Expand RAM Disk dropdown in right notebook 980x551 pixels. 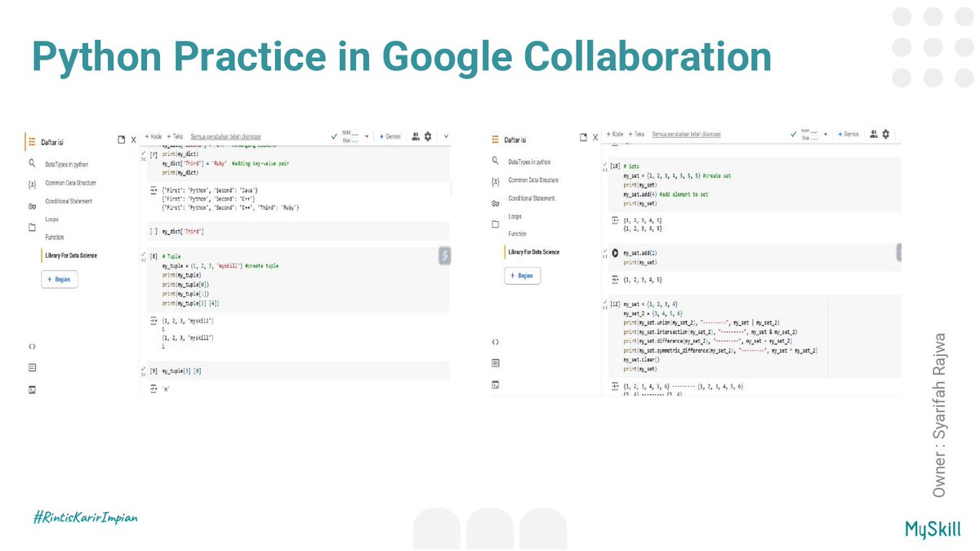pos(826,134)
